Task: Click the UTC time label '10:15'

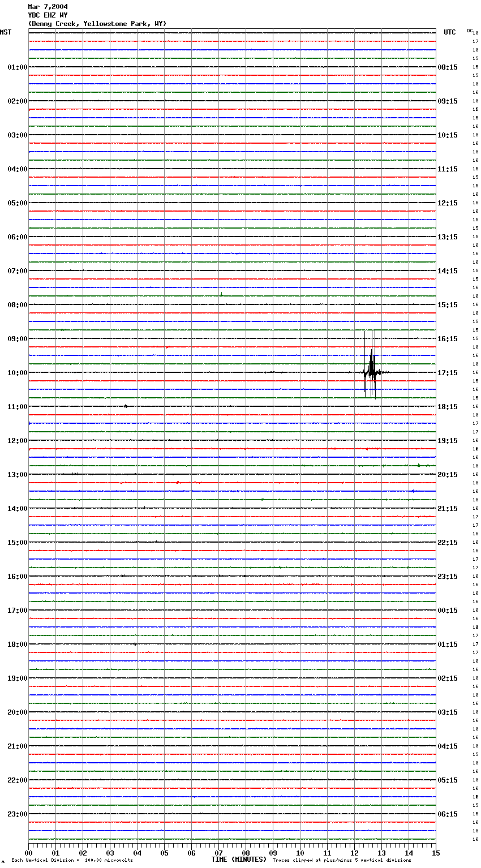Action: tap(448, 135)
